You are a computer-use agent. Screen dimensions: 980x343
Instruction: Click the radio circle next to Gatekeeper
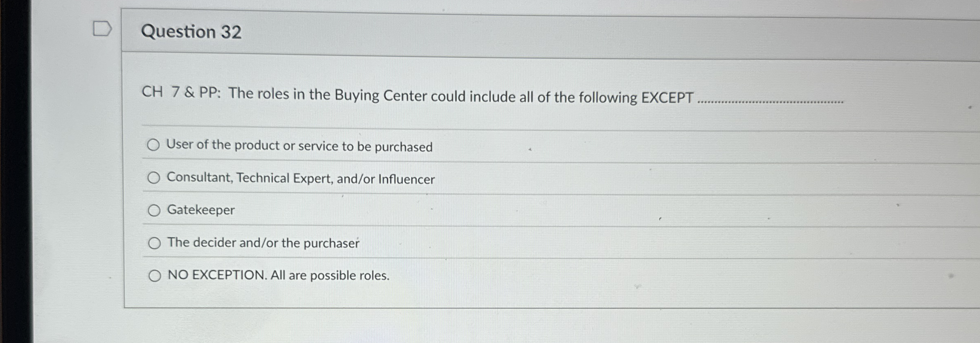pos(155,210)
